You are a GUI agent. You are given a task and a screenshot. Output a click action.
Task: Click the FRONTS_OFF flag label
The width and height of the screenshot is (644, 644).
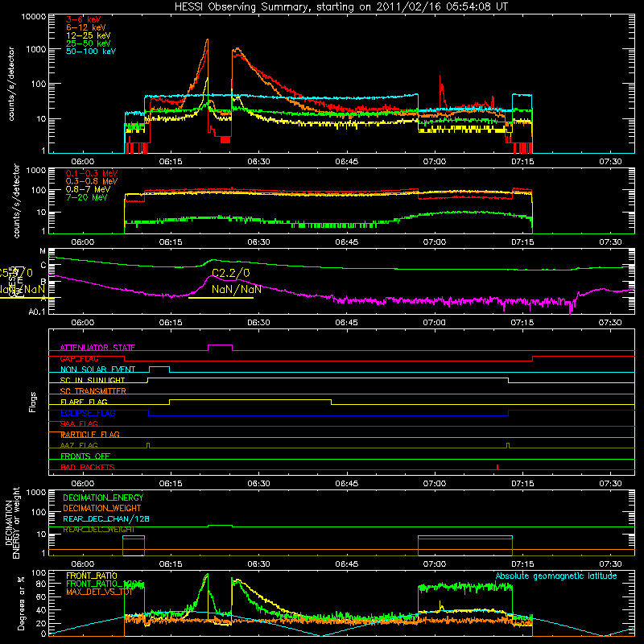85,456
